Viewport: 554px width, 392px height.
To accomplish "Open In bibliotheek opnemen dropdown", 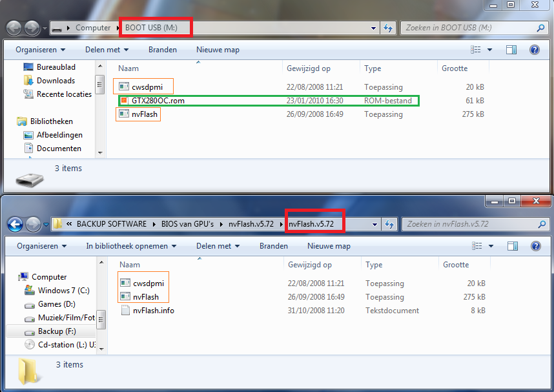I will tap(131, 246).
